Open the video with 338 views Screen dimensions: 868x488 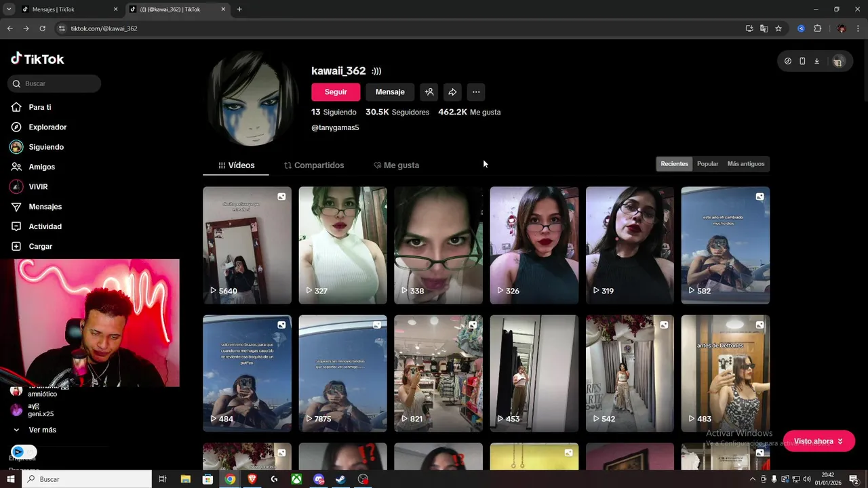click(438, 245)
